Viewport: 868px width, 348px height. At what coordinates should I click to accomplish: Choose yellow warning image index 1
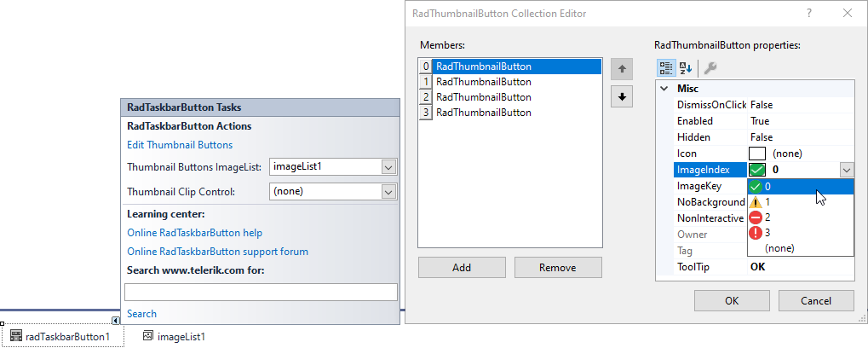click(x=801, y=202)
